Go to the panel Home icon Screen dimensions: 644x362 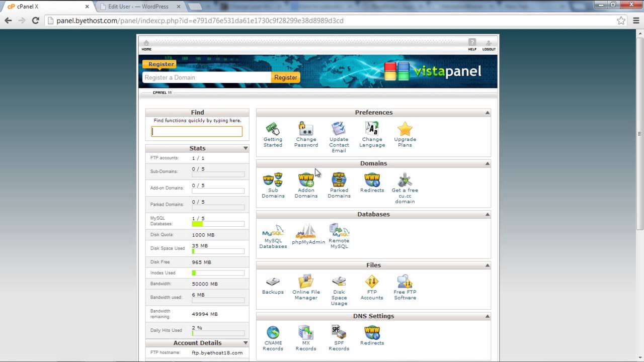tap(146, 45)
